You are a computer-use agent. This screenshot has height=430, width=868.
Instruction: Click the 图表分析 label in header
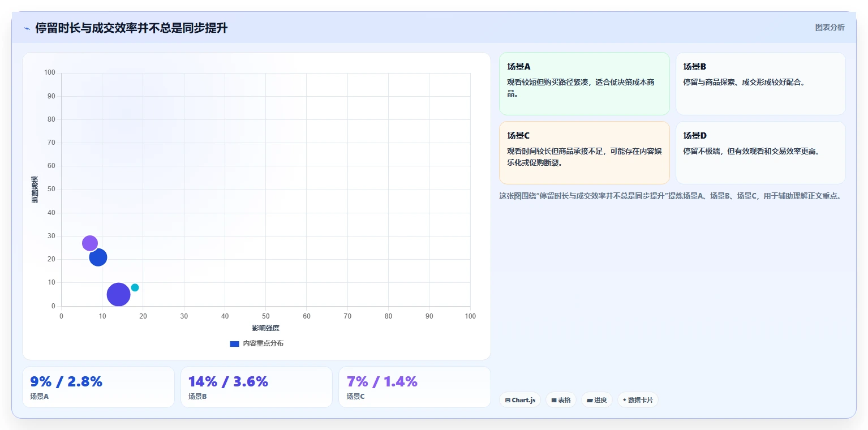pos(830,27)
